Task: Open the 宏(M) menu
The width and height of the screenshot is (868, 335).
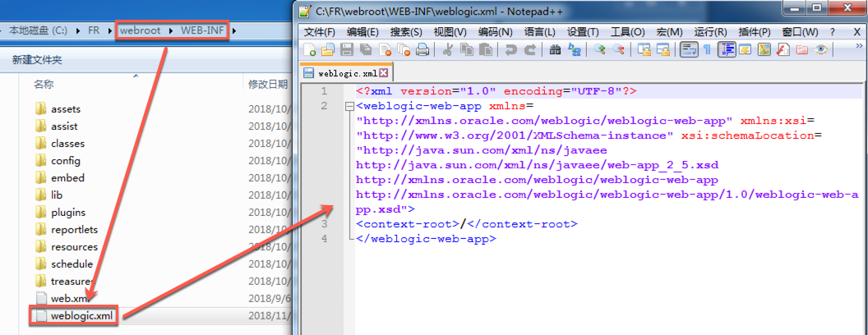Action: 669,32
